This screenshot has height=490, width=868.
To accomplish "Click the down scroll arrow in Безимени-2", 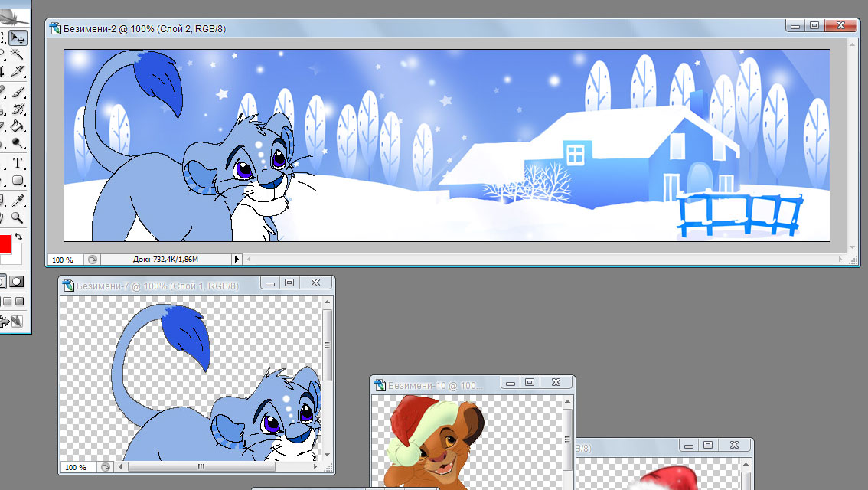I will coord(853,247).
